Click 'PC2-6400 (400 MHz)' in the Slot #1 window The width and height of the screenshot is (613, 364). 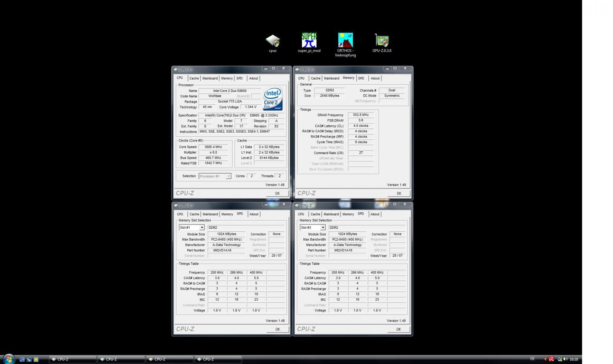click(227, 239)
